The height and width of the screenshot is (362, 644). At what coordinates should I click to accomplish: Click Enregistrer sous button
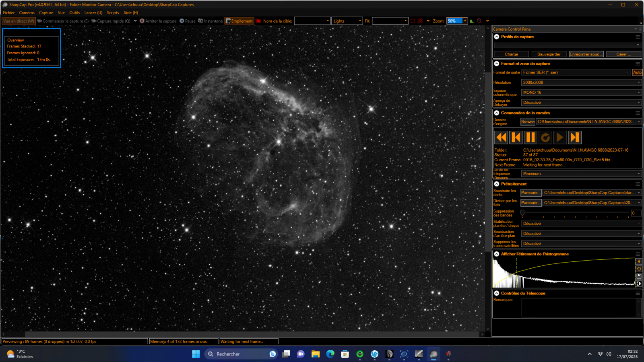coord(586,54)
